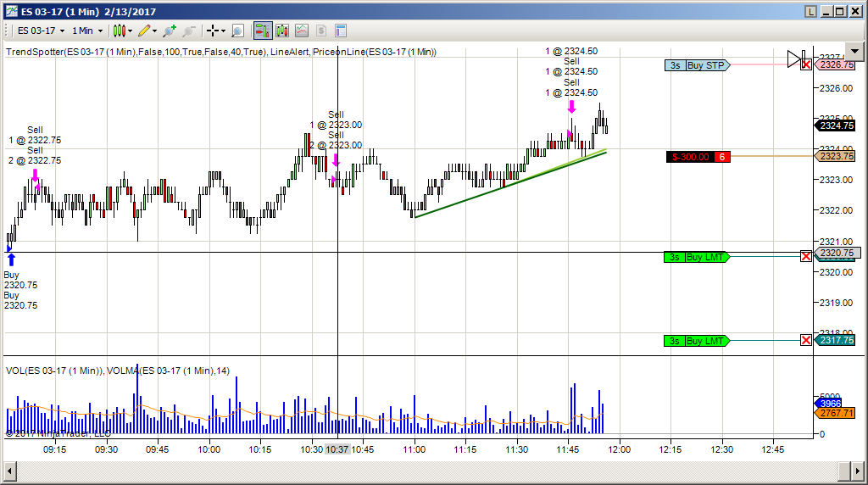The height and width of the screenshot is (485, 868).
Task: Click the TrendSpotter indicator label text
Action: click(221, 52)
